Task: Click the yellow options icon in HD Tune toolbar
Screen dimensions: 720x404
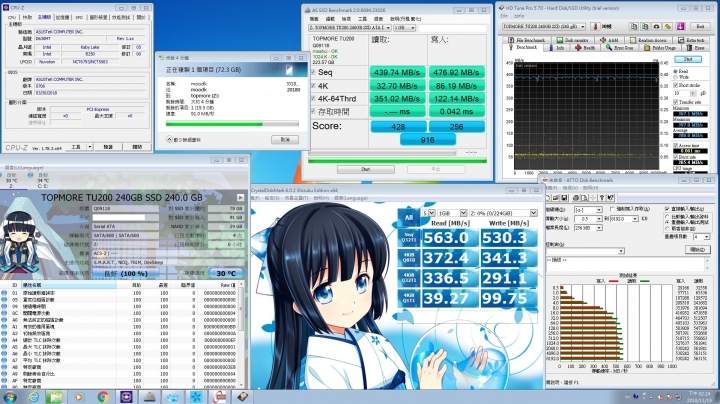Action: point(668,27)
